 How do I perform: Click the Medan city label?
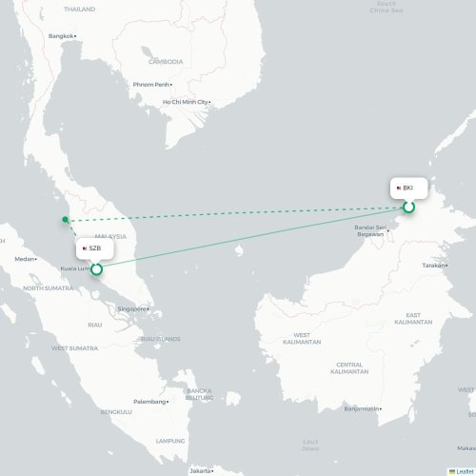[25, 259]
